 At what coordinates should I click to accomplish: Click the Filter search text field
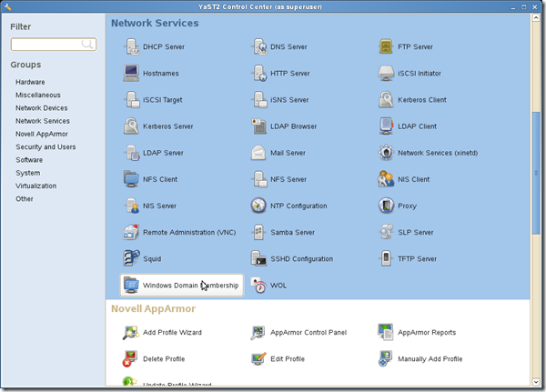pyautogui.click(x=47, y=44)
